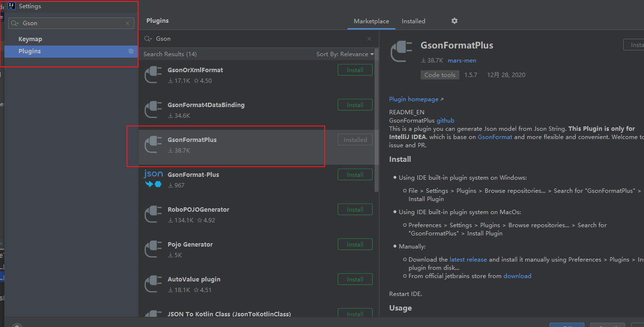Click the Search Results (14) label
The width and height of the screenshot is (644, 327).
(x=170, y=54)
